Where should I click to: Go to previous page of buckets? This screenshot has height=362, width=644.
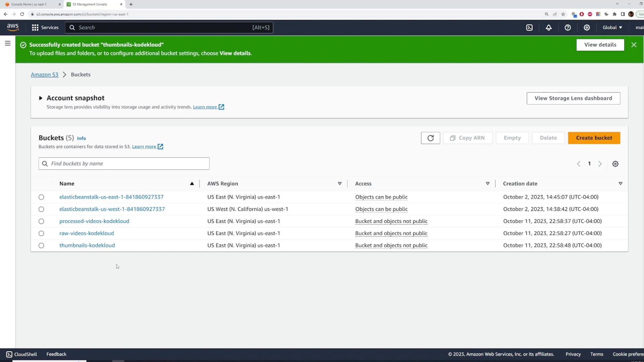[579, 164]
